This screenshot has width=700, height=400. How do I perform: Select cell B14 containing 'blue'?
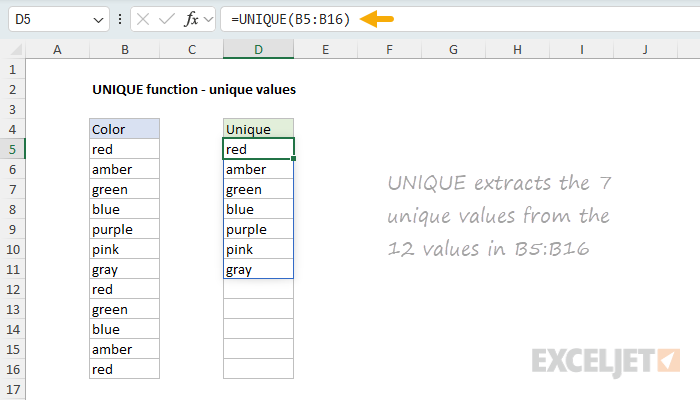(x=125, y=329)
